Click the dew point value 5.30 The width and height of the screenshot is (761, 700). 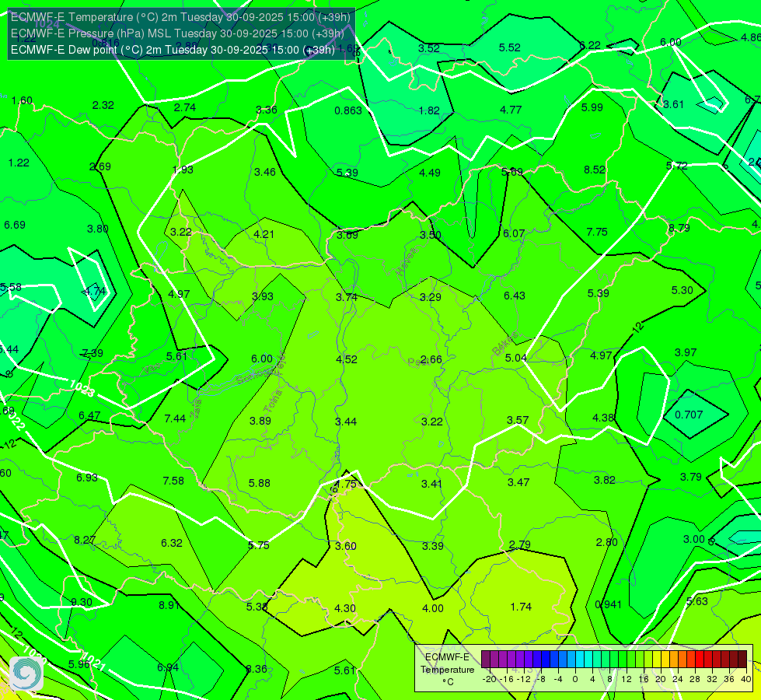pos(682,290)
